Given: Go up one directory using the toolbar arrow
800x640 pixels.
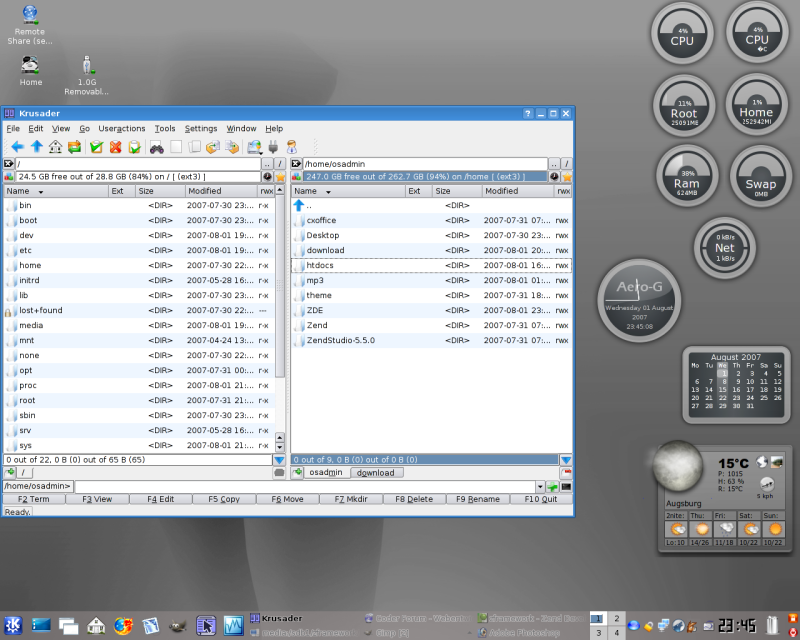Looking at the screenshot, I should click(x=36, y=147).
